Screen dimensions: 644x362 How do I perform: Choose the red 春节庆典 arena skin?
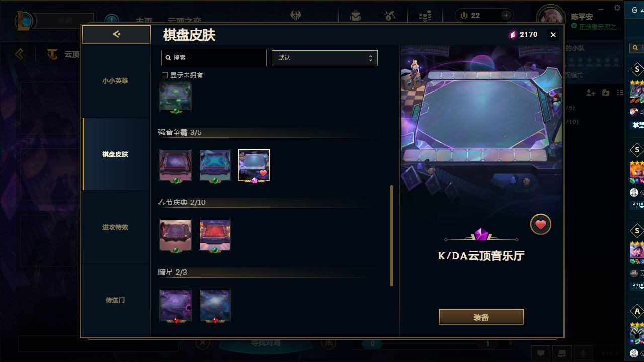point(215,235)
